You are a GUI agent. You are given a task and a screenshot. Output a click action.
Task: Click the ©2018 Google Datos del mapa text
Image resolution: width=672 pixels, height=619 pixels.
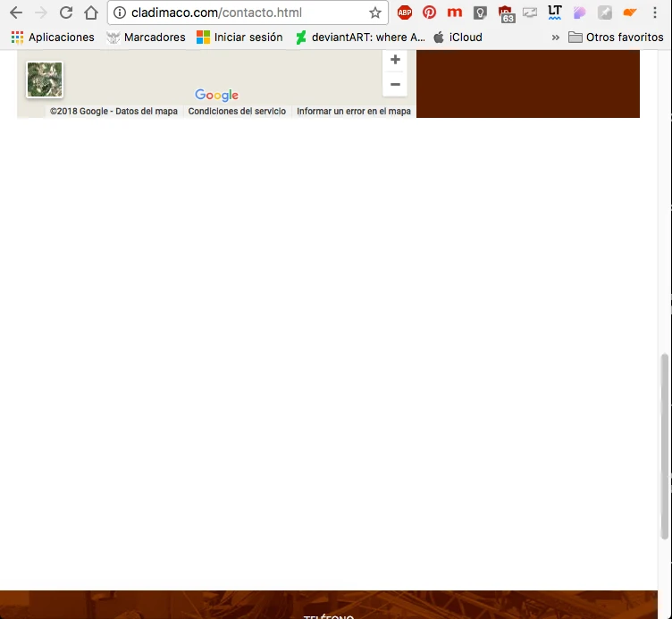(x=113, y=112)
